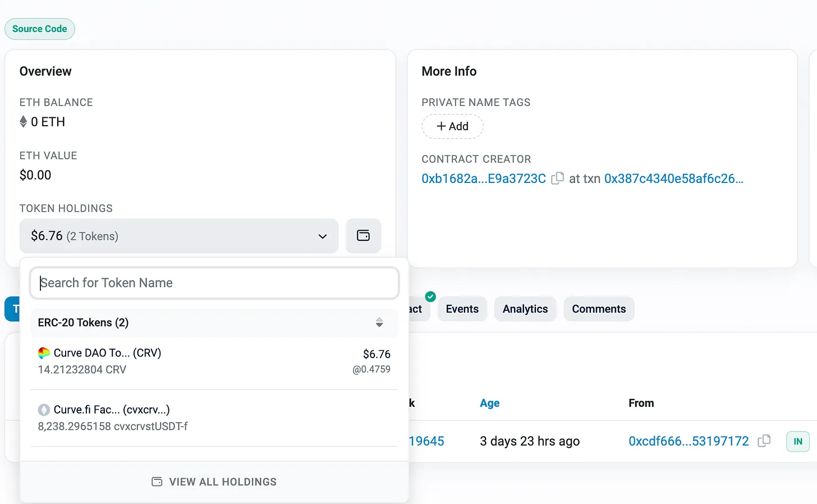Click the green verified checkmark badge
The height and width of the screenshot is (504, 817).
(x=430, y=296)
